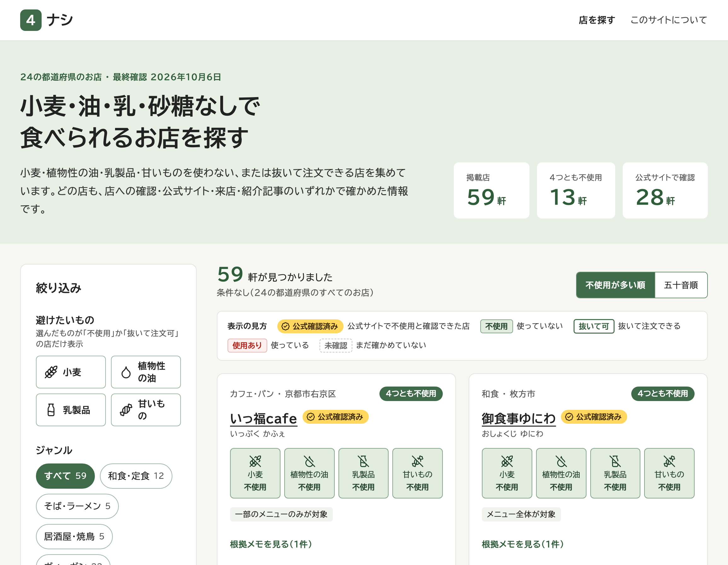The image size is (728, 565).
Task: Sort results by 不使用が多い順
Action: 615,285
